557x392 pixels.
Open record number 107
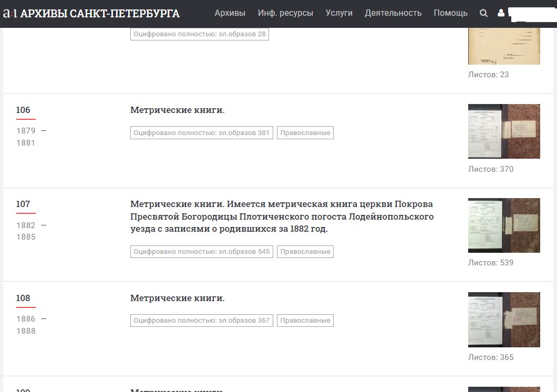23,204
